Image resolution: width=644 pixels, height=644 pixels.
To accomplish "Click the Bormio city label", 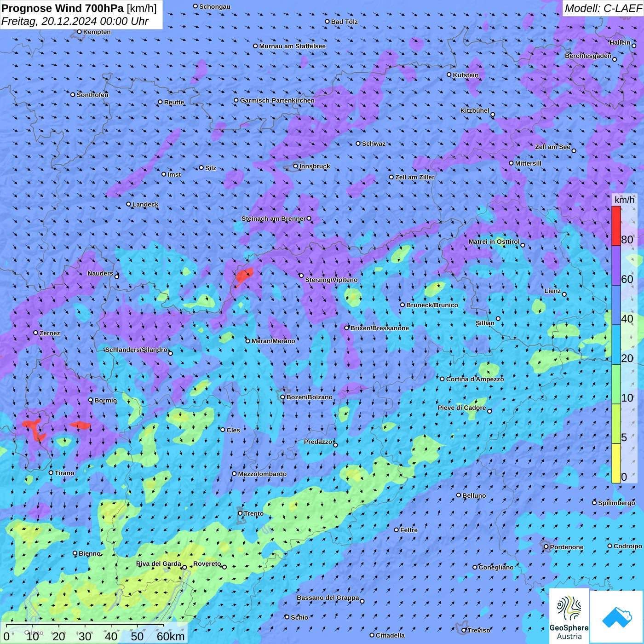I will pos(105,400).
